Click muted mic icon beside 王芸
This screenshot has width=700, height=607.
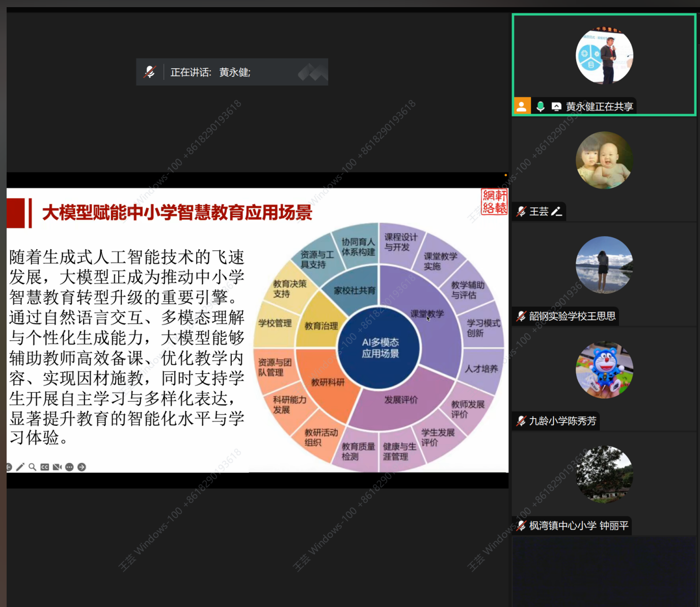click(521, 211)
